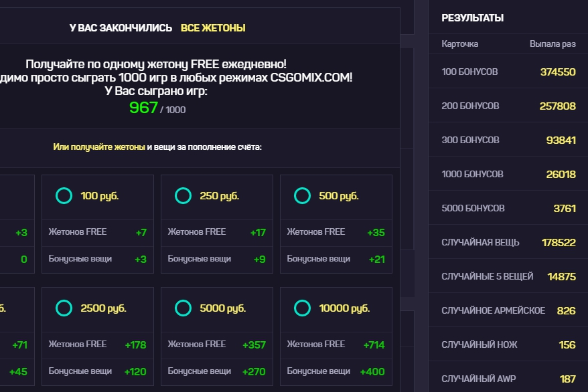Select the 2500 руб. radio option

[x=64, y=308]
